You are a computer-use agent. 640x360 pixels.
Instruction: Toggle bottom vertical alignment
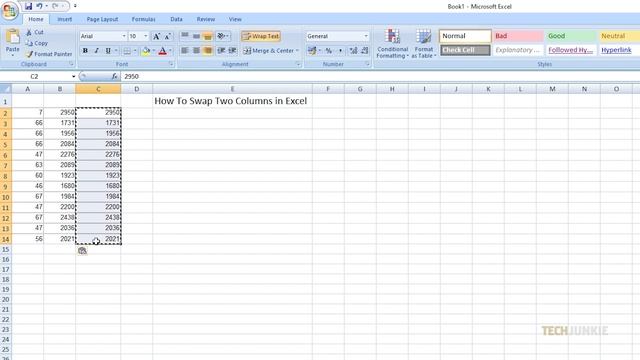pyautogui.click(x=208, y=36)
